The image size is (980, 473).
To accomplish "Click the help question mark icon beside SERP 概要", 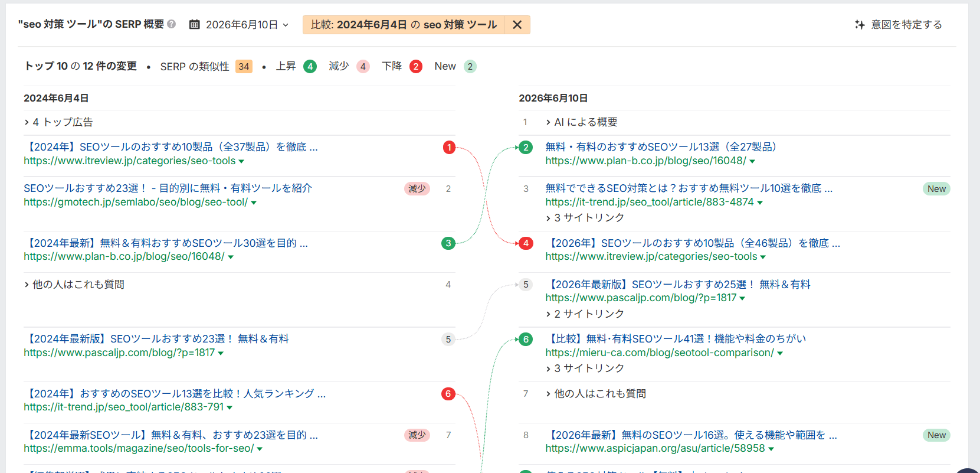I will pos(172,24).
